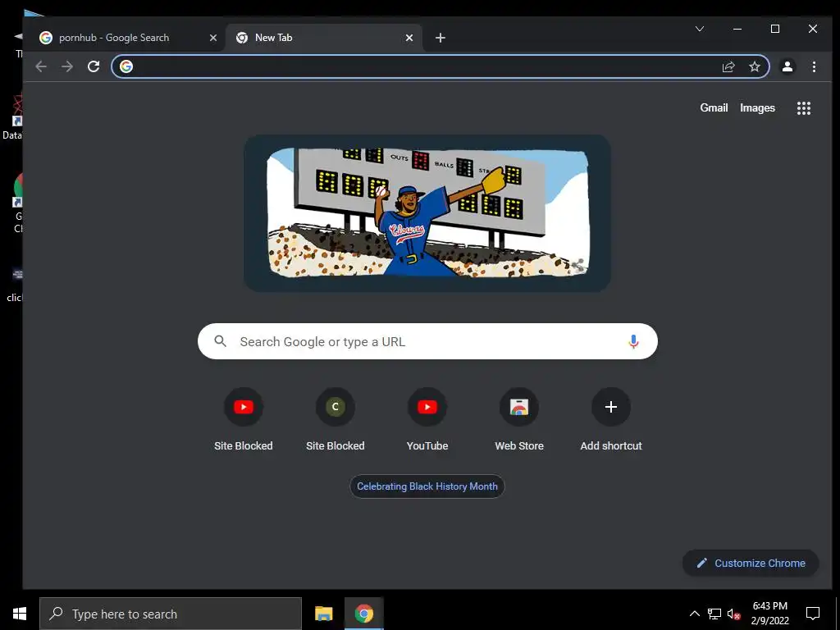The width and height of the screenshot is (840, 630).
Task: Share the Doodle with share icon
Action: tap(577, 265)
